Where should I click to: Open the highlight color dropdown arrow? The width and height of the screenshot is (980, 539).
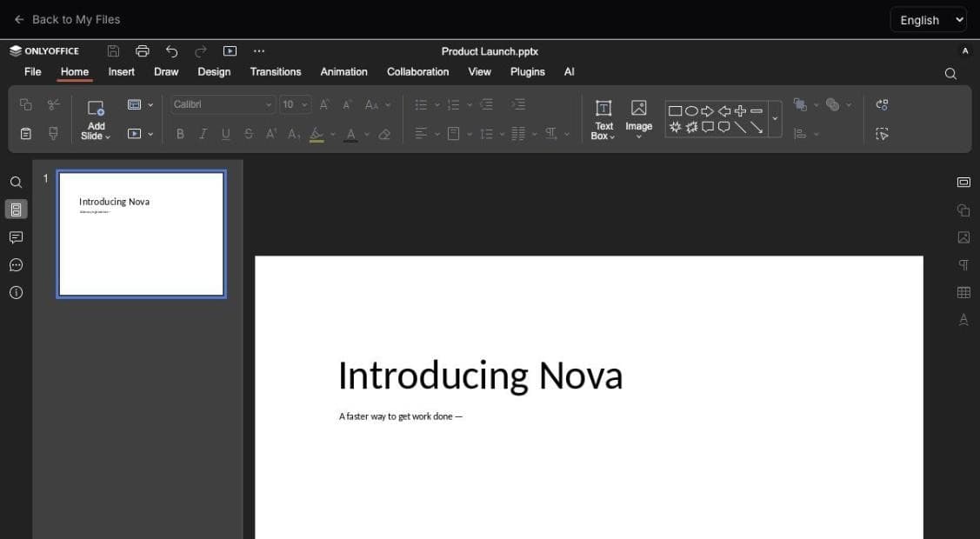[x=332, y=134]
